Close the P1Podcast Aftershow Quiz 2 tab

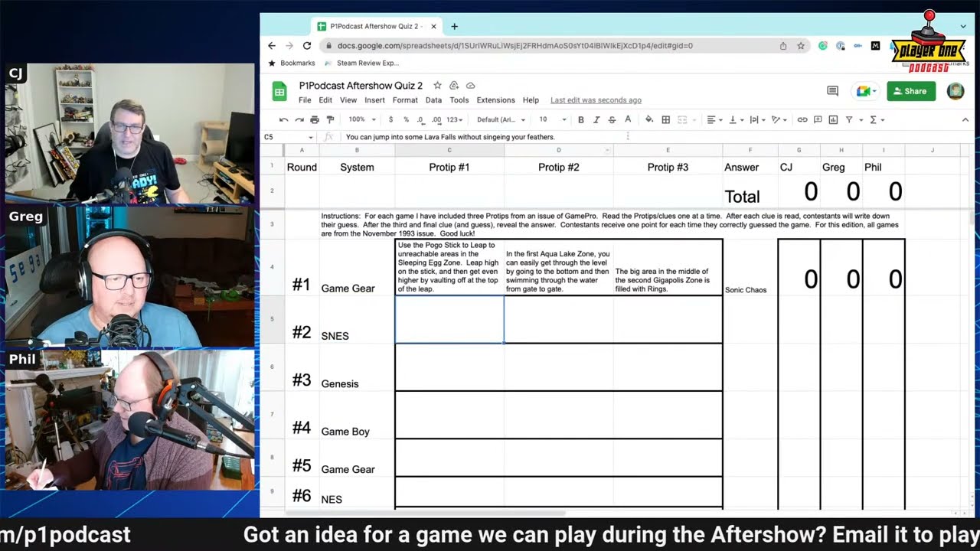pos(434,26)
